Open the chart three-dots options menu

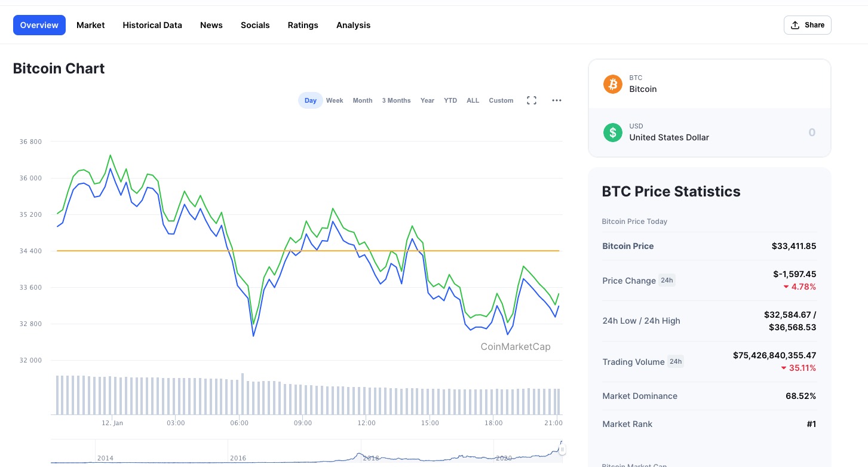coord(557,100)
